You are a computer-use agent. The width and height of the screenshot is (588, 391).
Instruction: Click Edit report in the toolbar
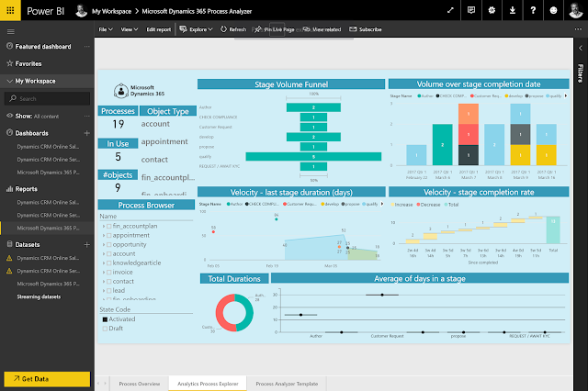[158, 29]
